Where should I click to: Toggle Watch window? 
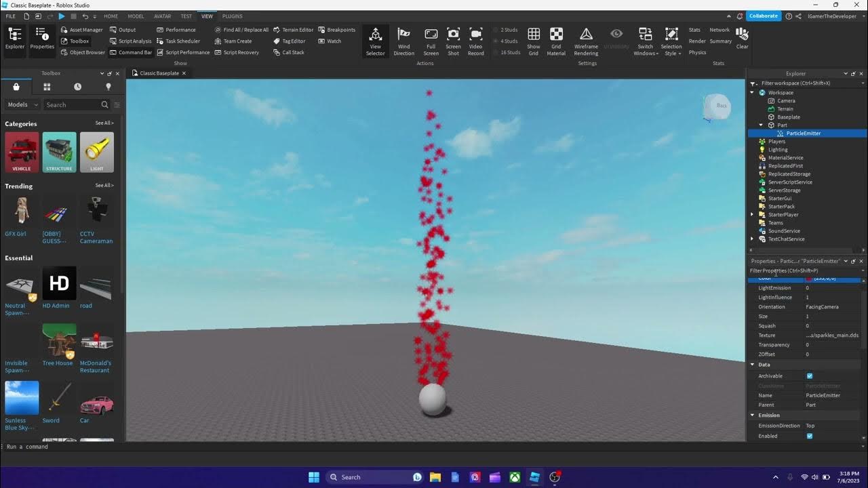point(330,41)
